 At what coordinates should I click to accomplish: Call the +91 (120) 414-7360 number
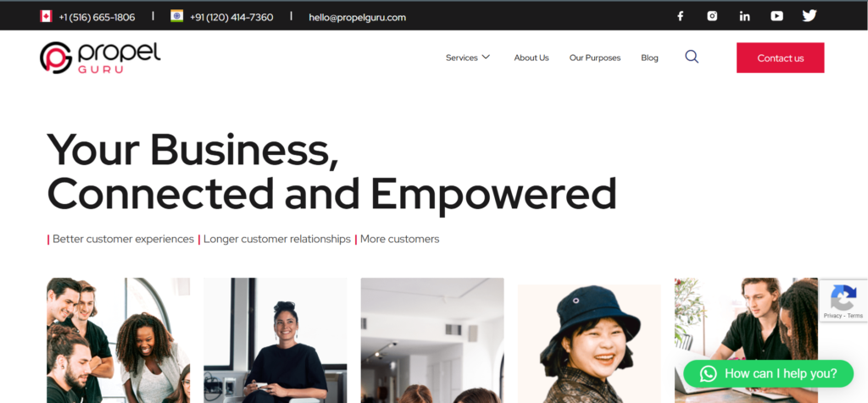click(x=231, y=17)
